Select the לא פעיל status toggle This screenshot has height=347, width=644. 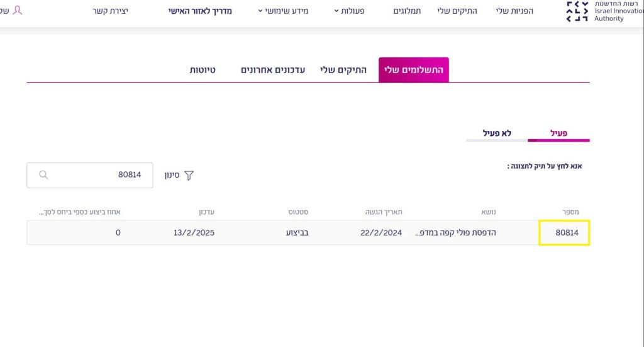click(497, 133)
